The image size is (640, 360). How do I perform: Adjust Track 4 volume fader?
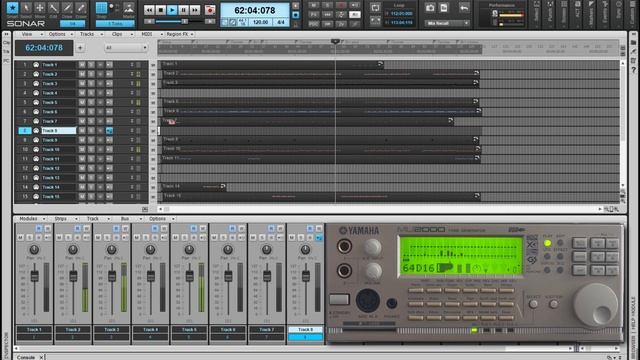click(151, 276)
